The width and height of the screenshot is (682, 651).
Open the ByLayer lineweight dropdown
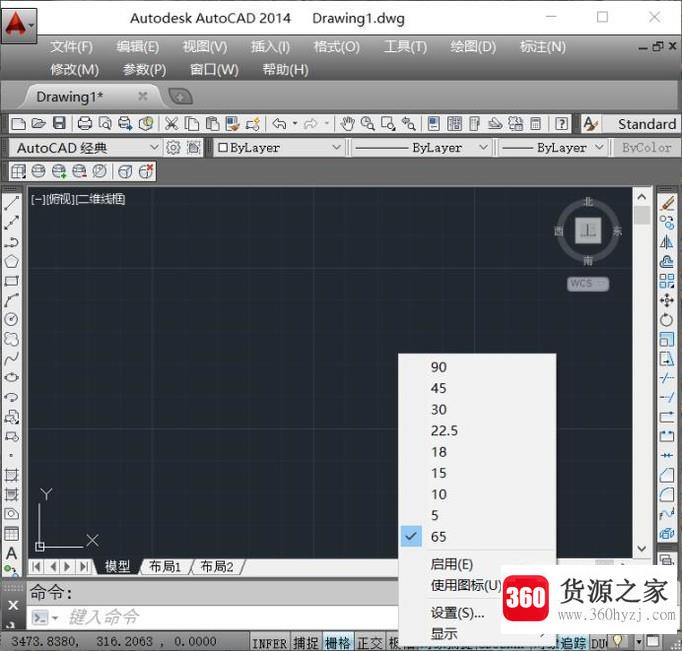point(553,148)
